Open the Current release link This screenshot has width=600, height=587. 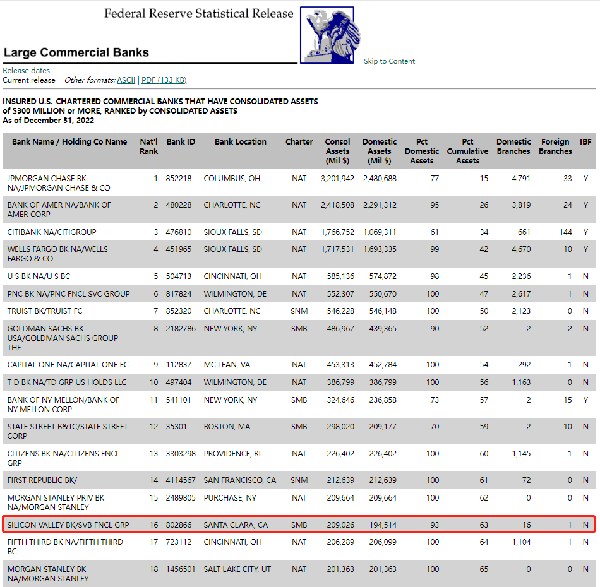click(29, 80)
